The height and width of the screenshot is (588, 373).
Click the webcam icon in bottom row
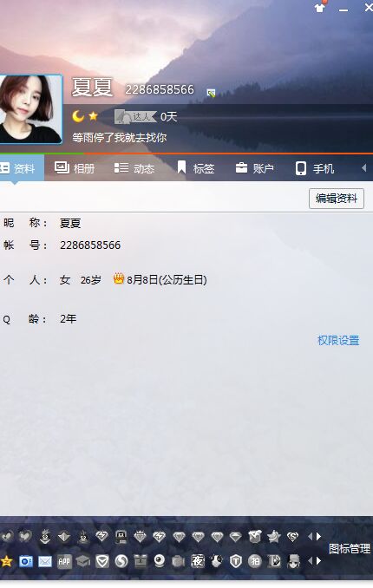(160, 561)
